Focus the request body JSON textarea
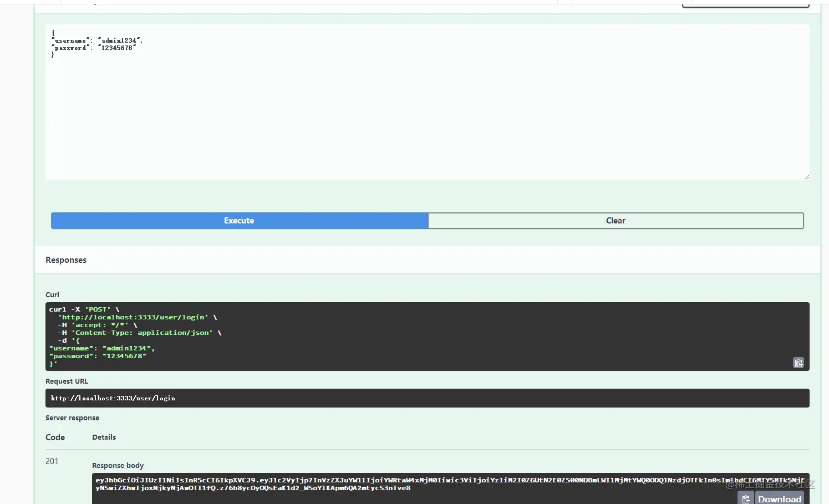Screen dimensions: 829x504 coord(427,102)
